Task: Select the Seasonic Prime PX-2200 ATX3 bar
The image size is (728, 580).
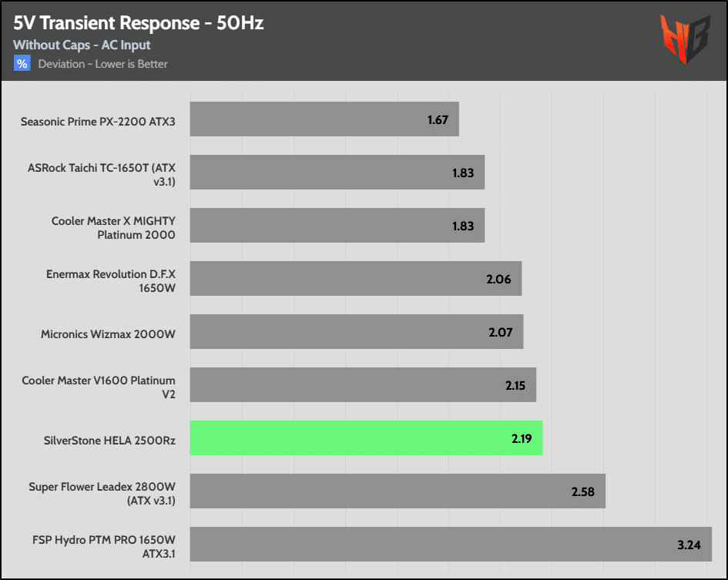Action: click(x=324, y=119)
